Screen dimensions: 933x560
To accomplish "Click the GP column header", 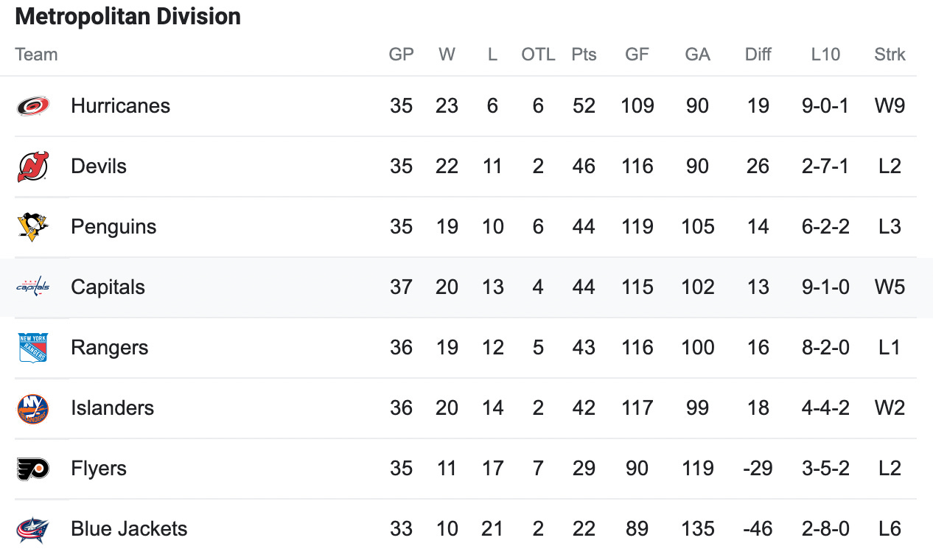I will pos(402,55).
